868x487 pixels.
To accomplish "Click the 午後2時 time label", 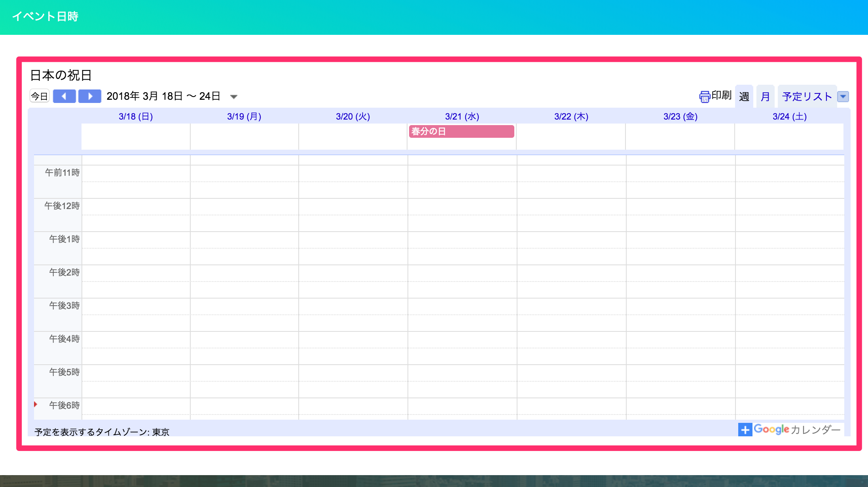I will click(x=64, y=272).
